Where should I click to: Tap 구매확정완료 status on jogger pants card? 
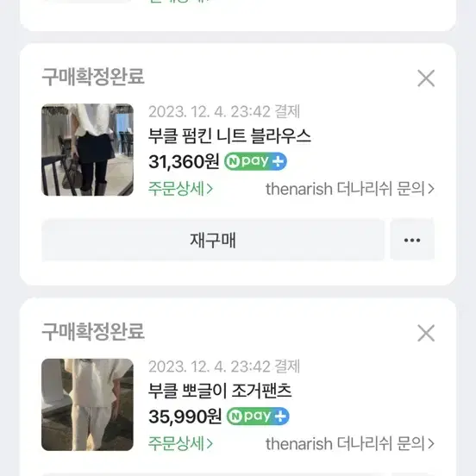[x=93, y=331]
